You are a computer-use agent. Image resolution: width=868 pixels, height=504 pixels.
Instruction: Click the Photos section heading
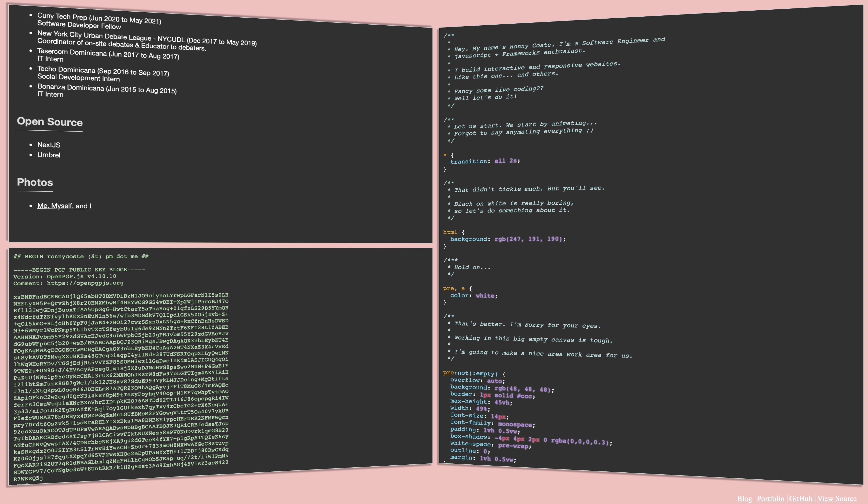(x=35, y=182)
